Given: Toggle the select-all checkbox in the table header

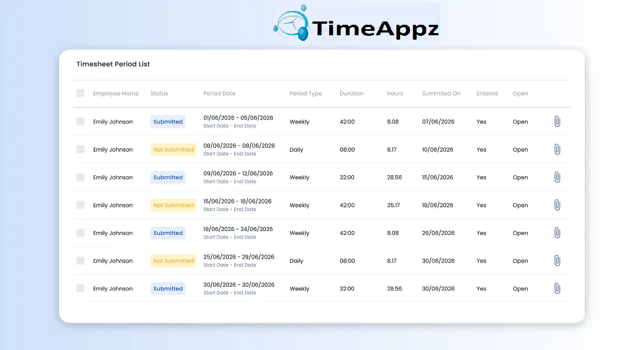Looking at the screenshot, I should [x=80, y=93].
